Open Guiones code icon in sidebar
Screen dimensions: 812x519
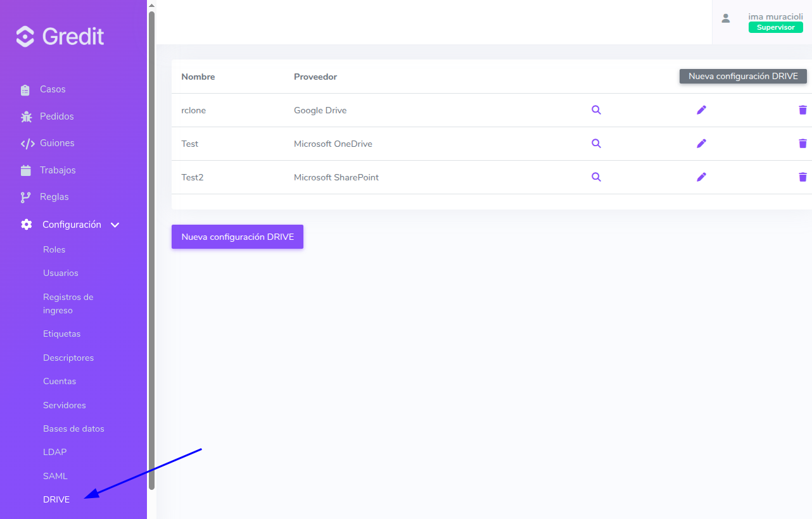click(27, 144)
